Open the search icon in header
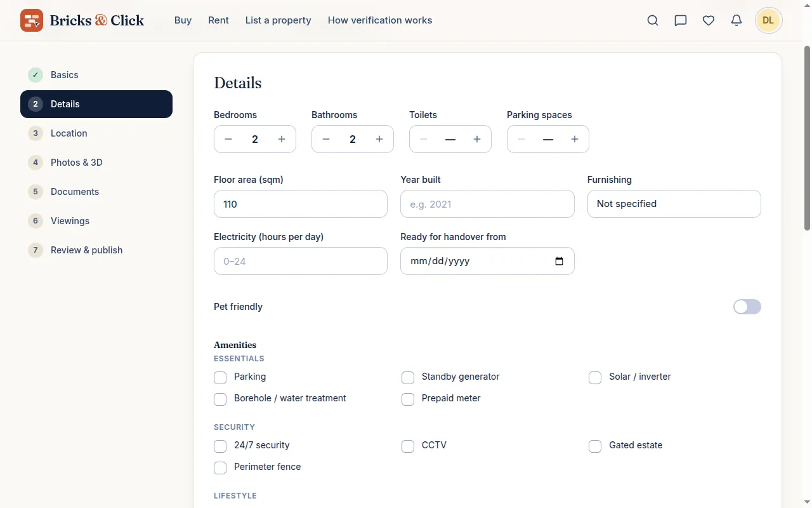Viewport: 812px width, 508px height. point(653,20)
